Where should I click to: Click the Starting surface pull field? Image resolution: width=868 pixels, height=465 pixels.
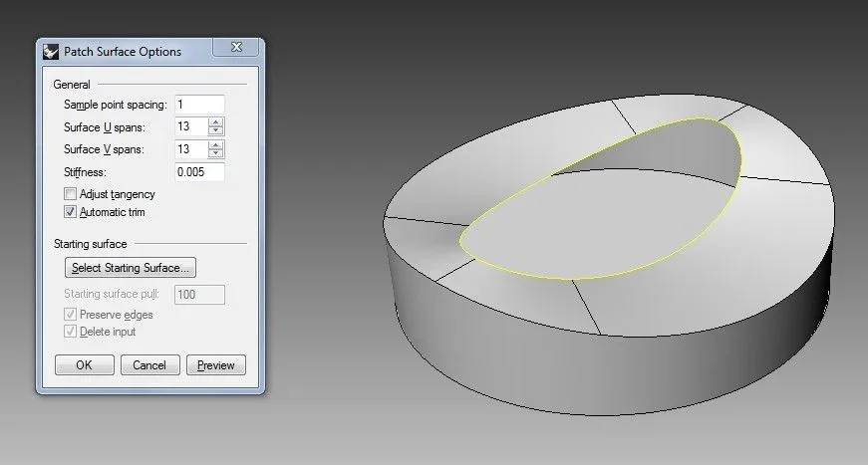pos(200,295)
